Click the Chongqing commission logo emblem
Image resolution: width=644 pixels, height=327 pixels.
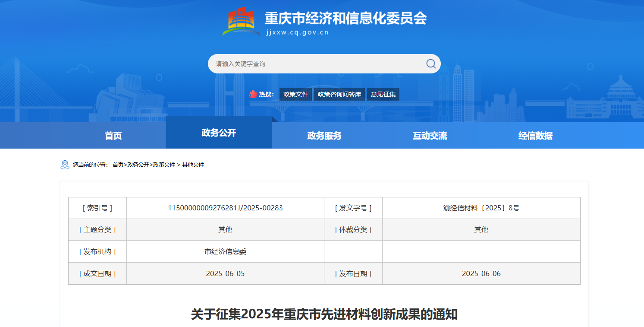click(x=241, y=22)
